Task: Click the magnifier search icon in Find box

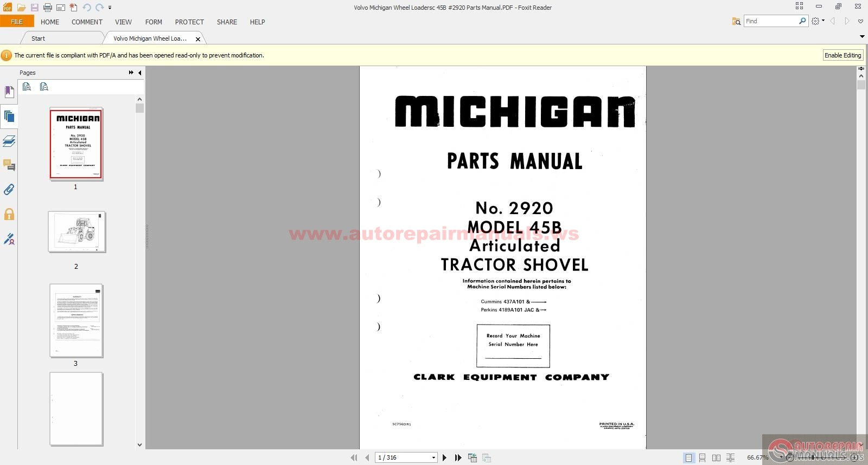Action: pos(802,21)
